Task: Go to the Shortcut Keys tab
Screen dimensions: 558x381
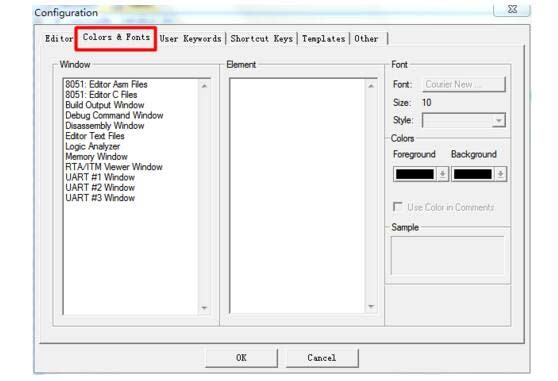Action: coord(262,38)
